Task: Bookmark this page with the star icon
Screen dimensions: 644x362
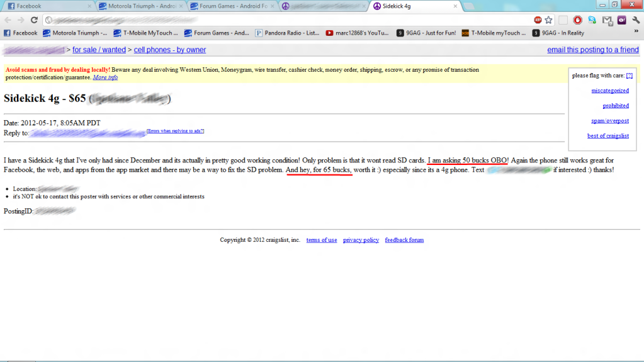Action: coord(548,20)
